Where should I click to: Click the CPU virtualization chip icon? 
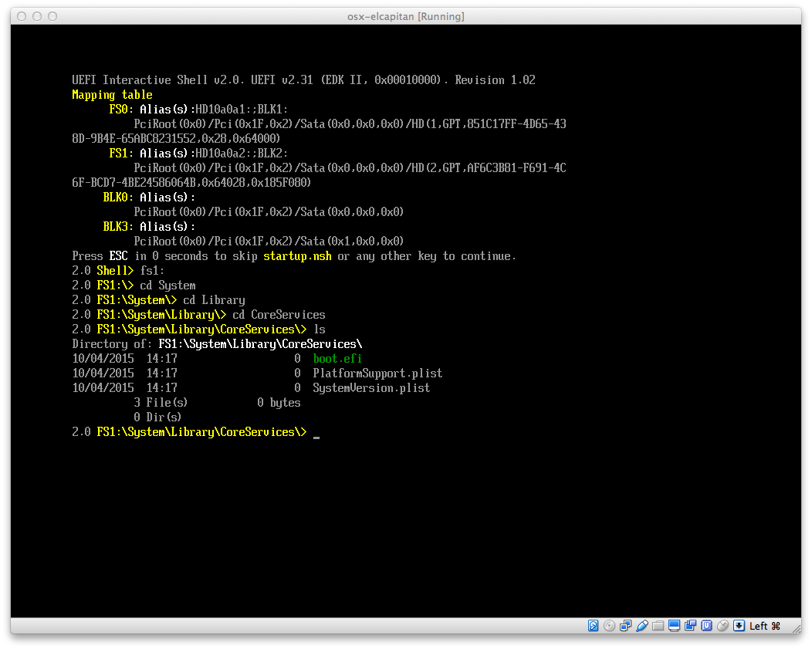tap(706, 626)
